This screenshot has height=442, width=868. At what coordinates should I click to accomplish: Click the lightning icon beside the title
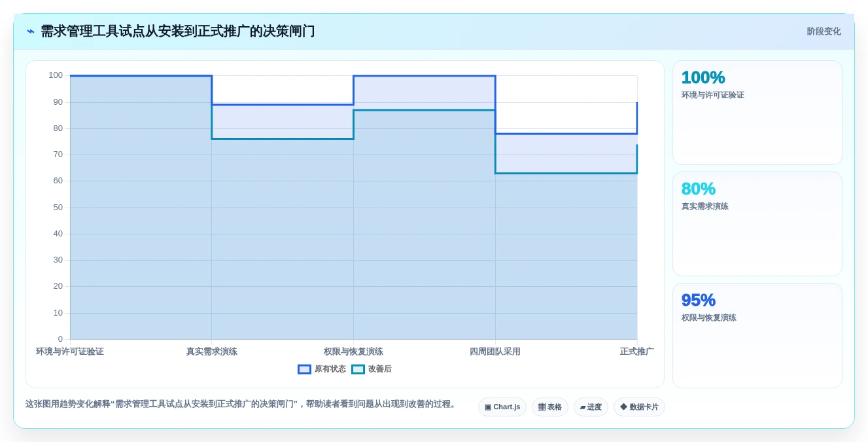[31, 31]
